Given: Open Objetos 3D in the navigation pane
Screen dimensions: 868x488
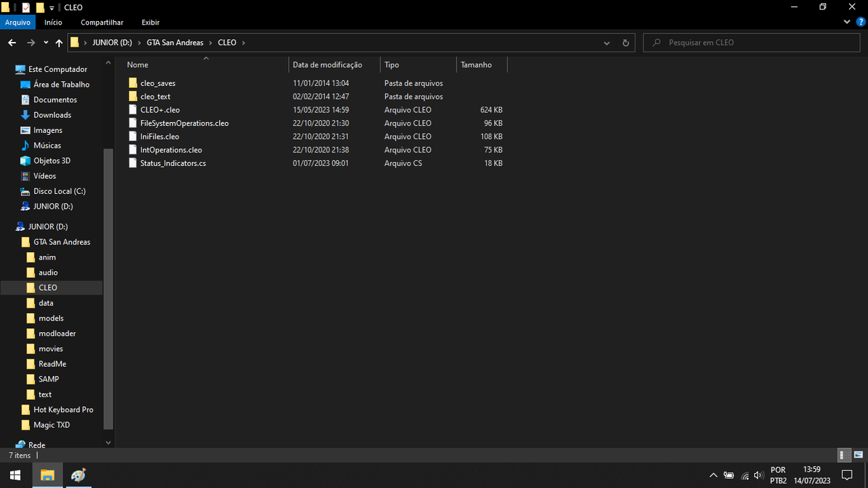Looking at the screenshot, I should [x=52, y=161].
